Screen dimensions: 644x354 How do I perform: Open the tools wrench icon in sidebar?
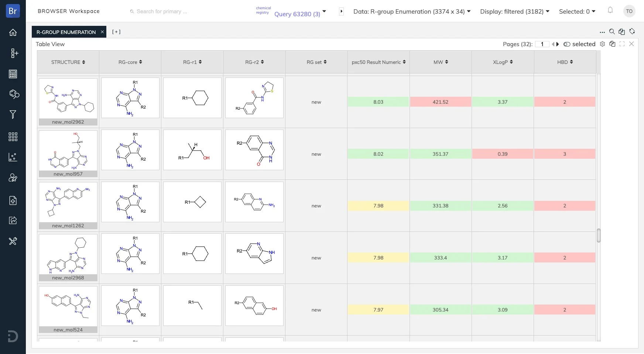(x=13, y=241)
